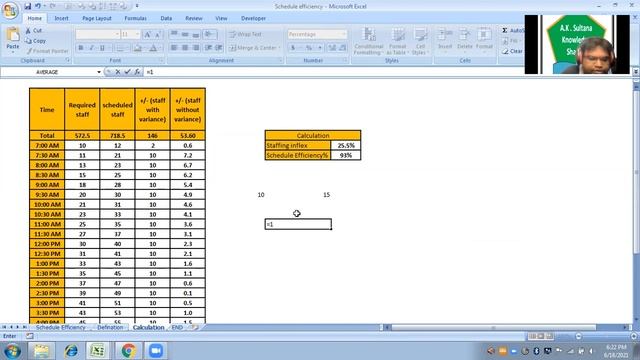Image resolution: width=640 pixels, height=360 pixels.
Task: Delete cells using Delete button
Action: (464, 40)
